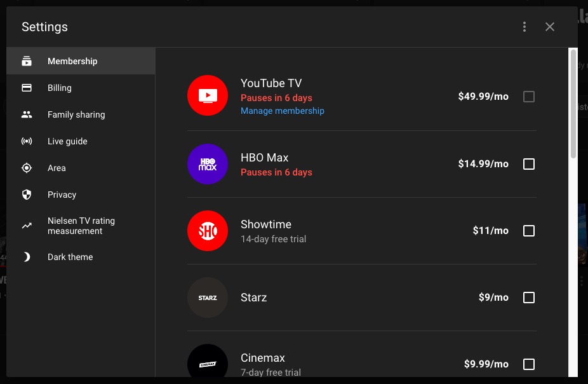
Task: Switch to Dark theme option
Action: 70,257
